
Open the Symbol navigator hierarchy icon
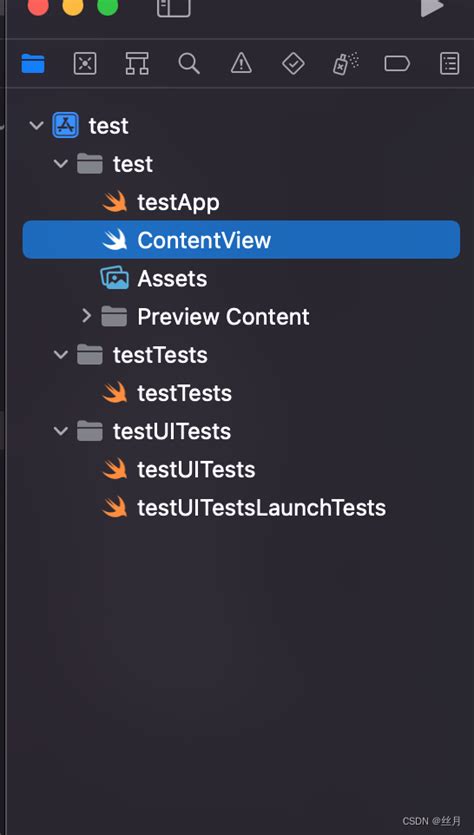pos(137,64)
